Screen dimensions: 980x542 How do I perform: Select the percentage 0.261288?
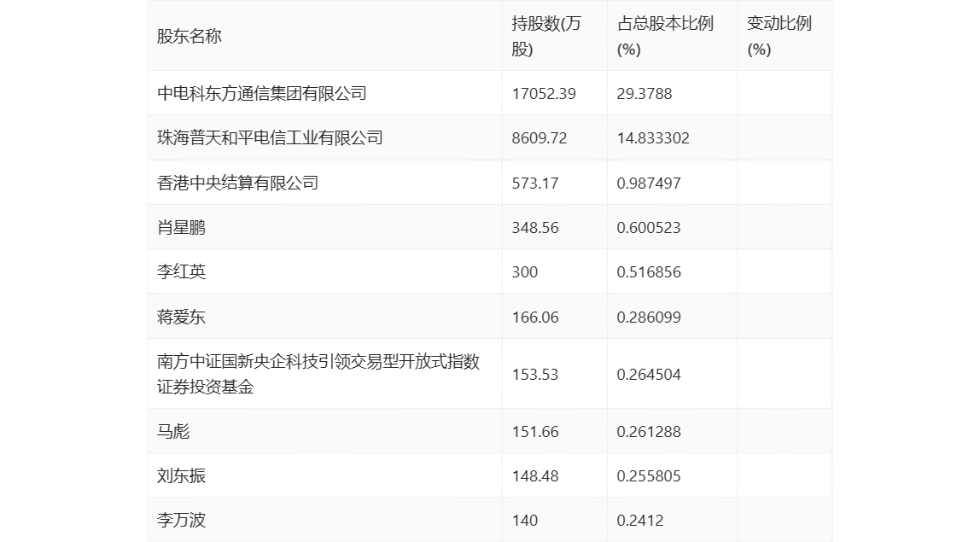649,431
